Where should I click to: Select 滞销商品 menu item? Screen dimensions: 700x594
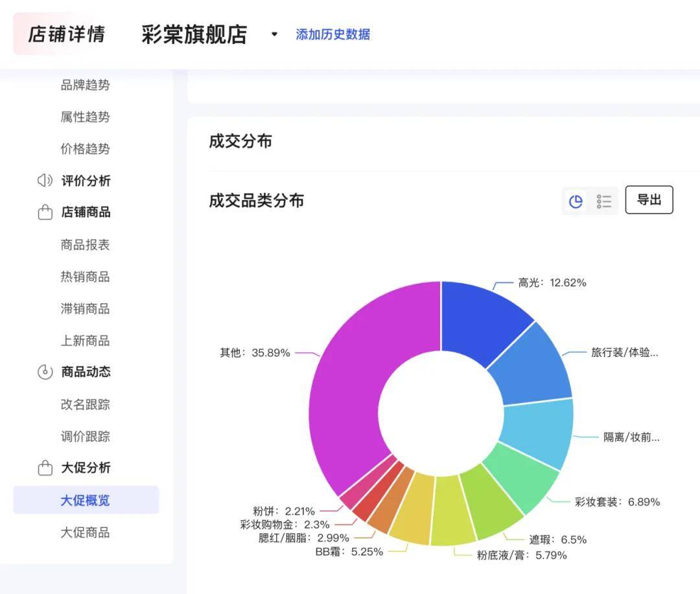(85, 308)
